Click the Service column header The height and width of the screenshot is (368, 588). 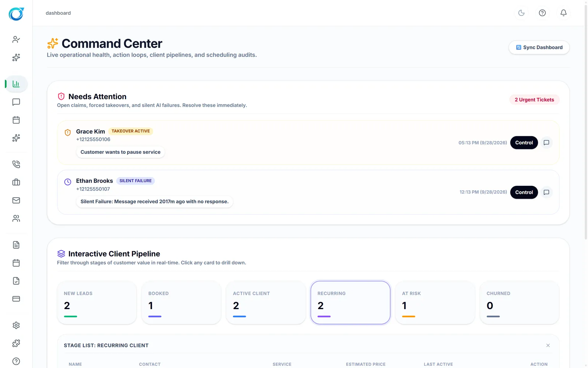(282, 364)
